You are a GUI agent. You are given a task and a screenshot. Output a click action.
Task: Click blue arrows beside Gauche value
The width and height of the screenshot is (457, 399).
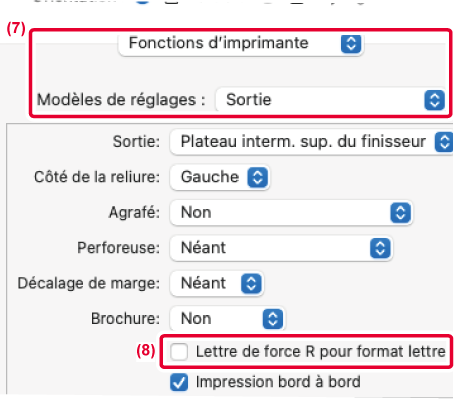coord(258,177)
